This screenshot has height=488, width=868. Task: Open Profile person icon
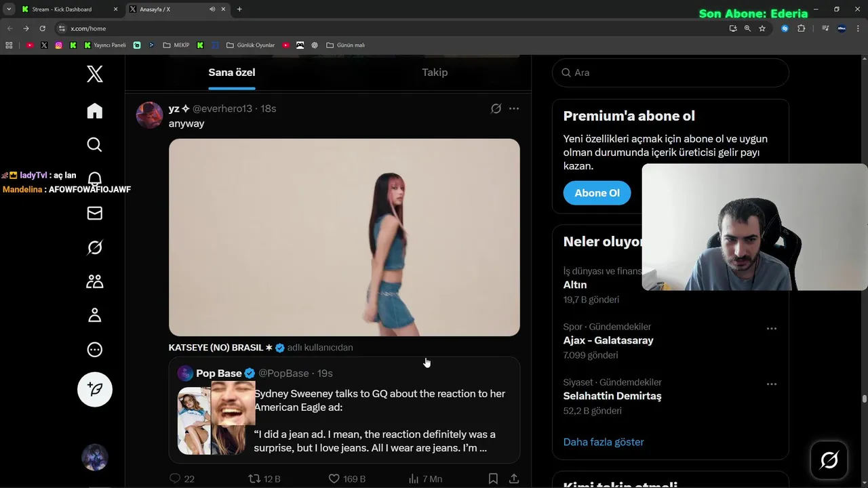click(x=95, y=315)
